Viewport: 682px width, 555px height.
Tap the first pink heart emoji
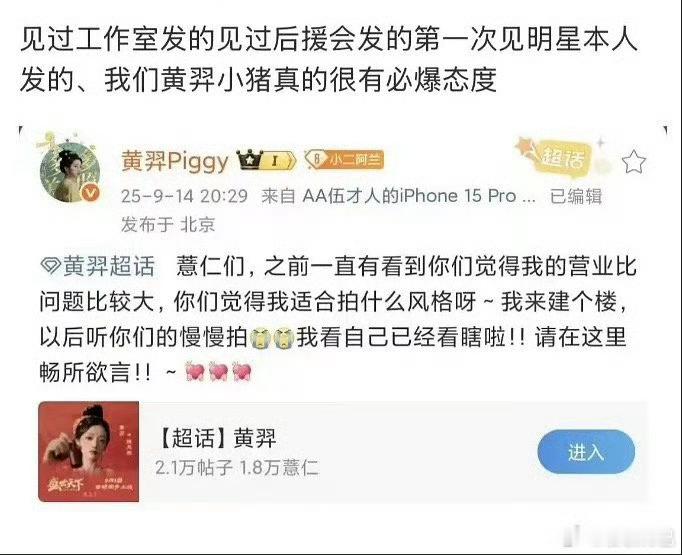[195, 371]
